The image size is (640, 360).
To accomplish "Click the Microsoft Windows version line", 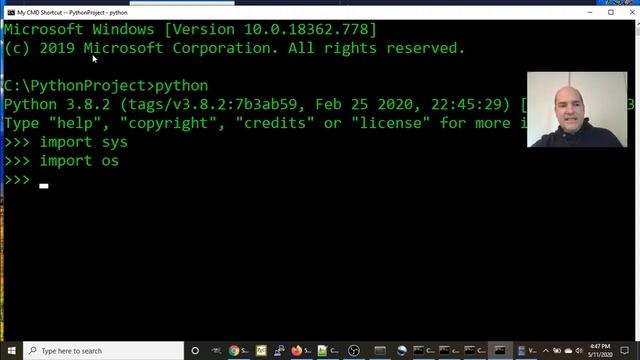I will (x=190, y=29).
